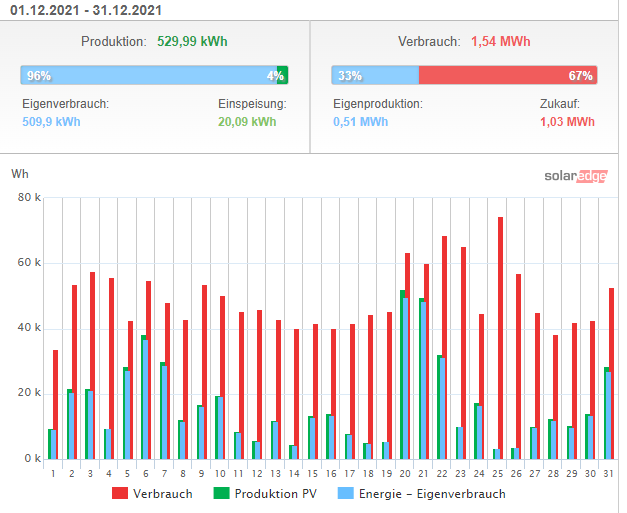
Task: Click the x-axis label 31
Action: point(609,474)
